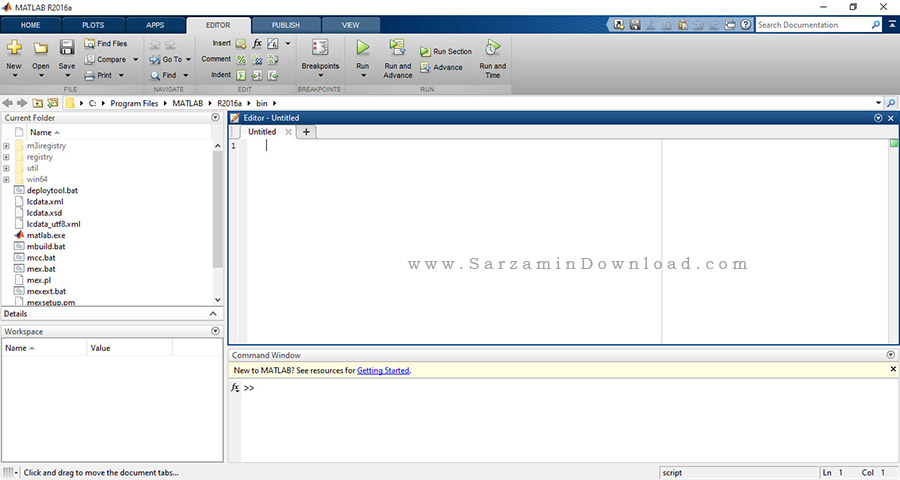Click the Find magnifier tool
The image size is (900, 480).
pos(163,75)
